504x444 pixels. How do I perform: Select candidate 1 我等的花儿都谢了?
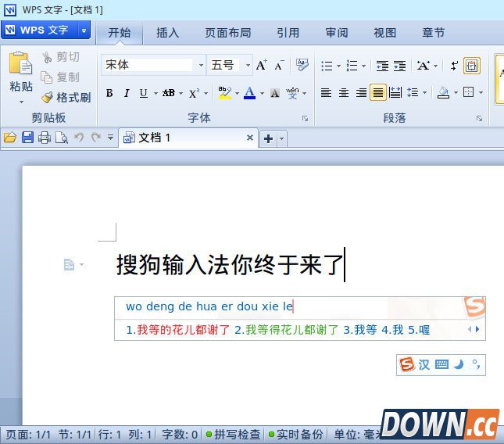(178, 330)
